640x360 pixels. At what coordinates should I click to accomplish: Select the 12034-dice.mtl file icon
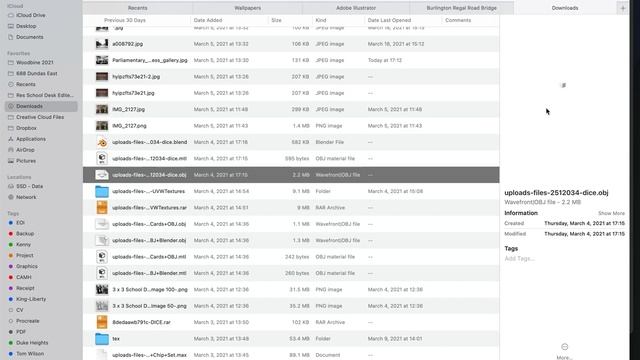click(102, 158)
